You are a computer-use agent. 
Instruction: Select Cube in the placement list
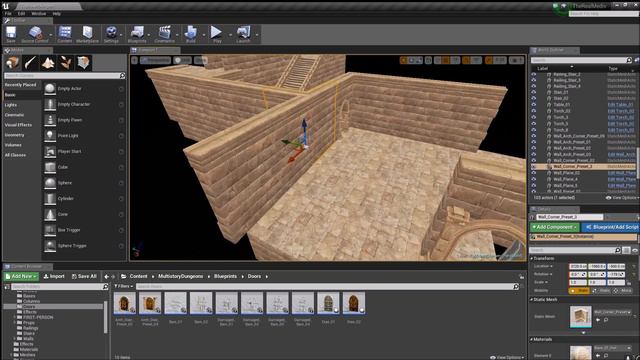coord(84,167)
